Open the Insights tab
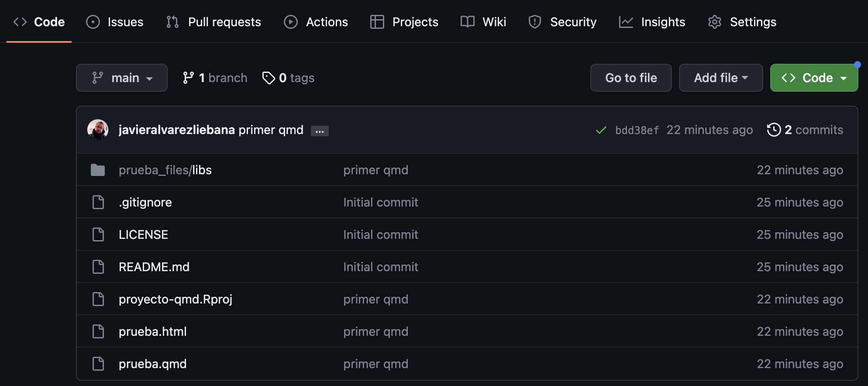This screenshot has width=868, height=386. (652, 22)
